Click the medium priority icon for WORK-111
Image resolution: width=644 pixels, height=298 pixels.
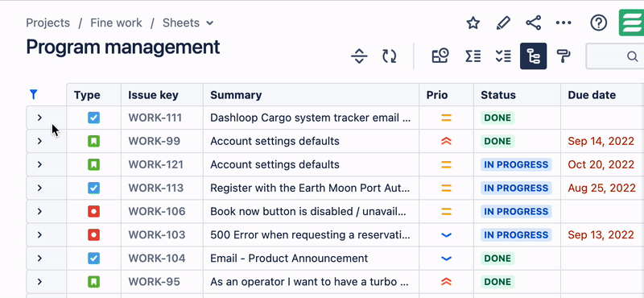point(446,118)
